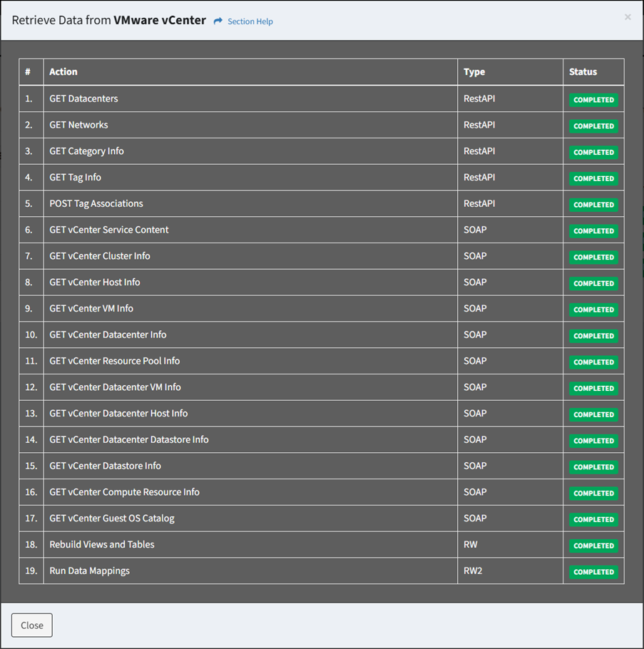The image size is (644, 649).
Task: Click the GET Networks action
Action: coord(78,125)
